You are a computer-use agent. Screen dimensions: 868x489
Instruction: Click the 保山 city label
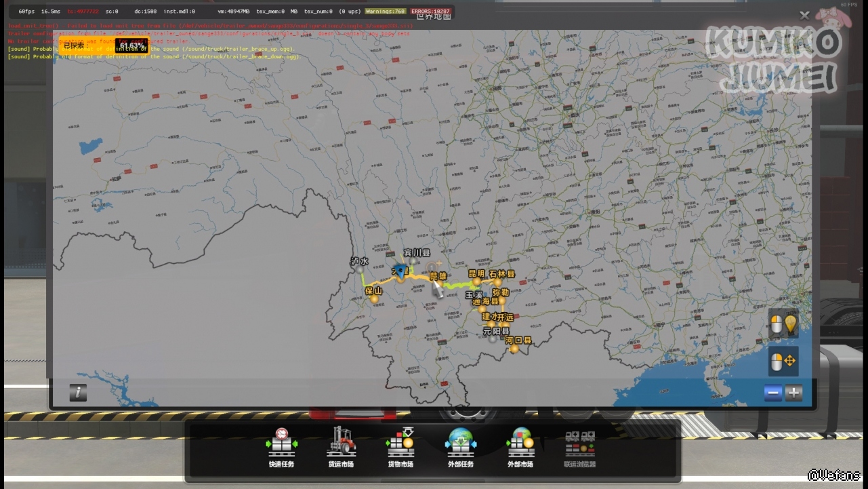pos(374,291)
